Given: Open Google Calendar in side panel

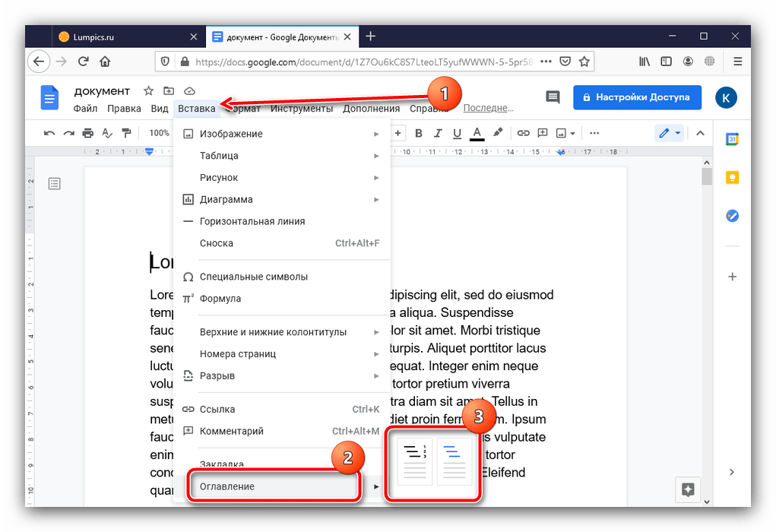Looking at the screenshot, I should click(x=732, y=139).
